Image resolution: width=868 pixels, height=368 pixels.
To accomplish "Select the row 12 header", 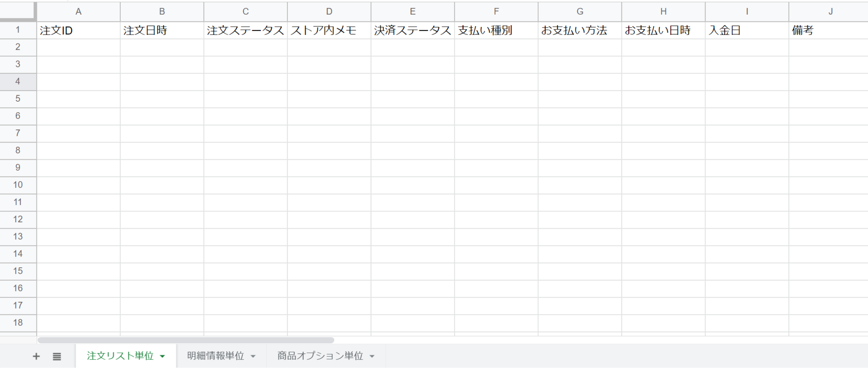I will point(18,219).
